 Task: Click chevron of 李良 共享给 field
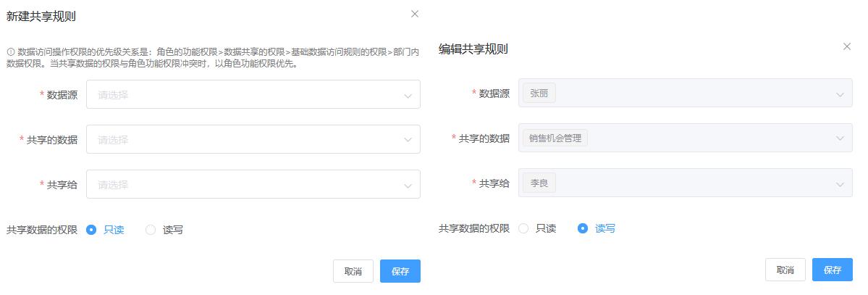pyautogui.click(x=840, y=184)
